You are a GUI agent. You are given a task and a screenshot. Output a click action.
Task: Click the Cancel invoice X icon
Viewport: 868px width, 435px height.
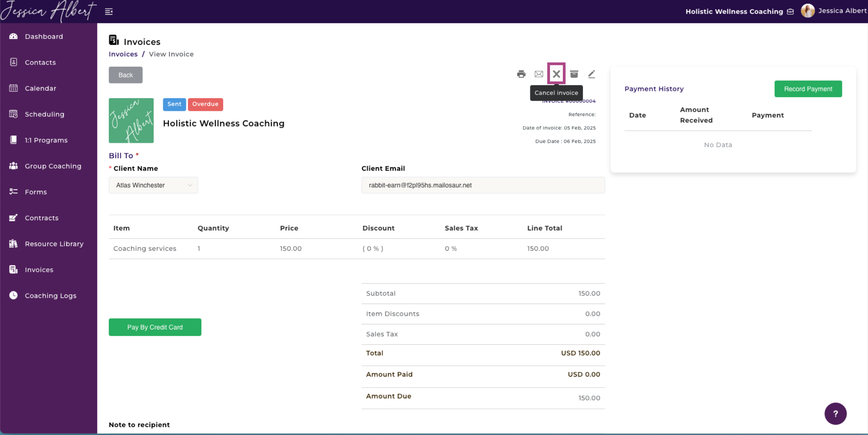pyautogui.click(x=556, y=74)
